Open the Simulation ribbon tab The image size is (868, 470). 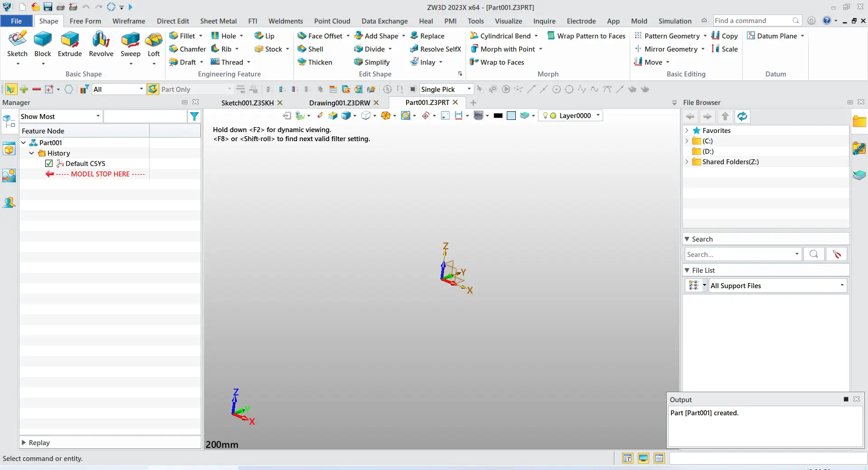pyautogui.click(x=675, y=21)
